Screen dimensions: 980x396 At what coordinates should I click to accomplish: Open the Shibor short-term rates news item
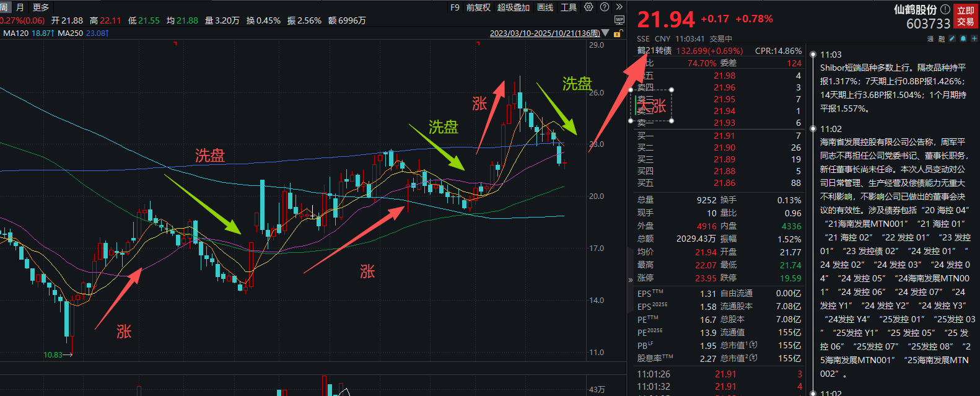tap(893, 88)
